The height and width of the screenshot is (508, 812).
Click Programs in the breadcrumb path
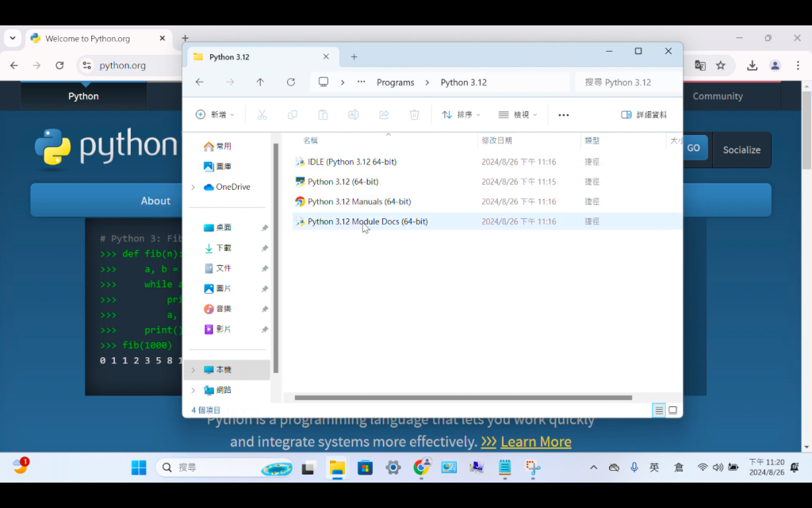pos(395,83)
